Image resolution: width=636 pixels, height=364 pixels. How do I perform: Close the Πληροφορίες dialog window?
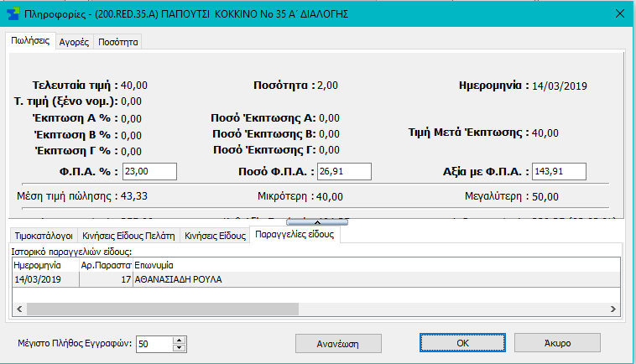[x=620, y=13]
